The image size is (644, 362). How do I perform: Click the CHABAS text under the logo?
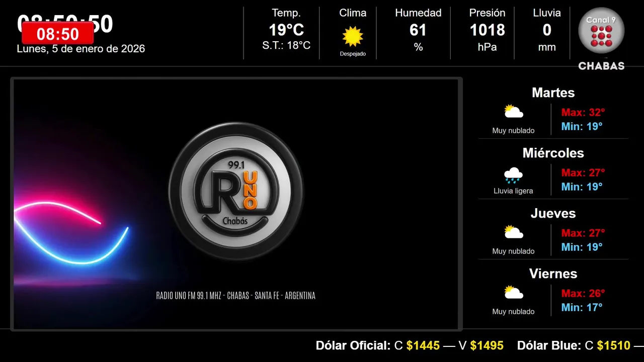(601, 66)
